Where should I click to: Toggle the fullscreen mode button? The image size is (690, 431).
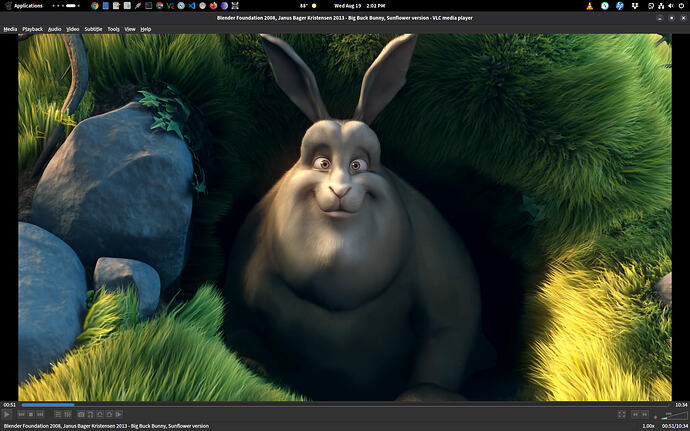(x=621, y=414)
